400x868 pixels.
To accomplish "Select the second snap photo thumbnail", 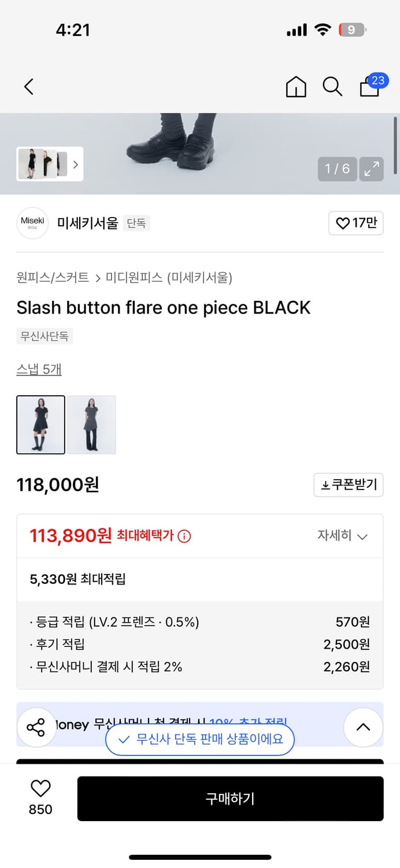I will [91, 424].
